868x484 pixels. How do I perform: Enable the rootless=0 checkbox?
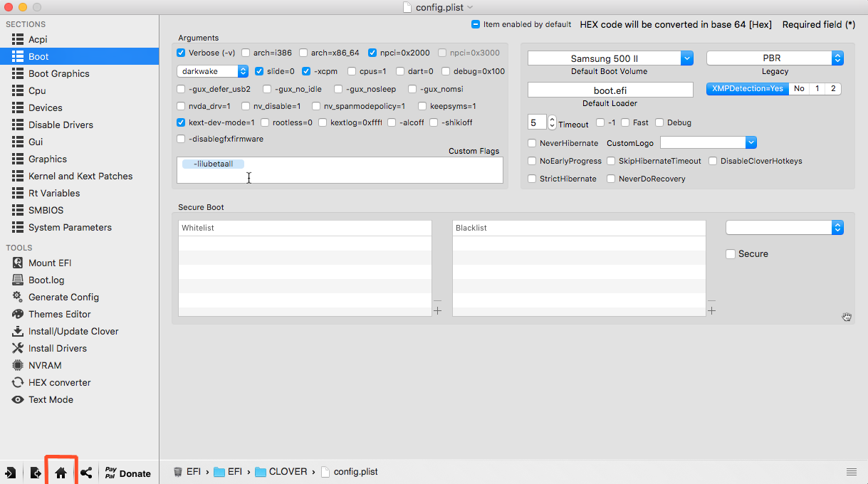click(265, 122)
